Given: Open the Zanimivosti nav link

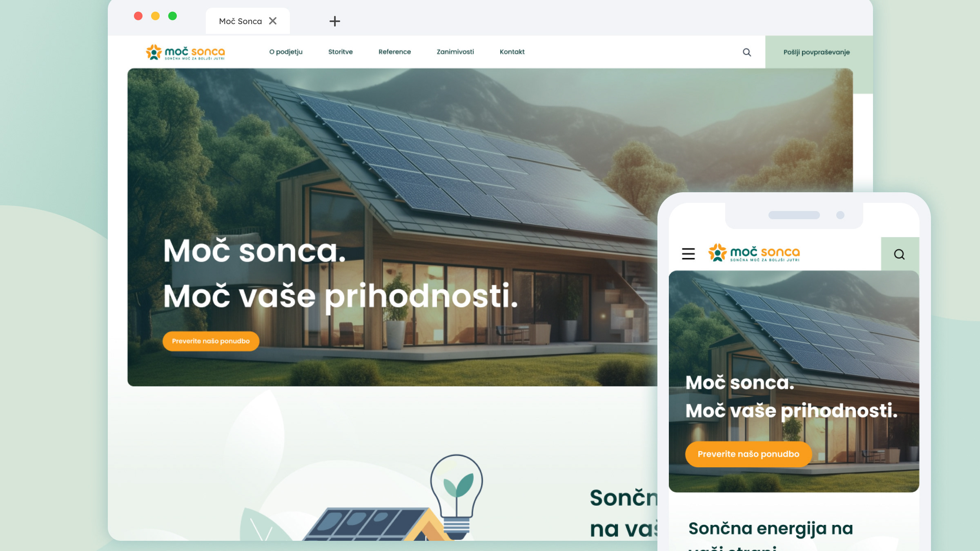Looking at the screenshot, I should click(455, 52).
